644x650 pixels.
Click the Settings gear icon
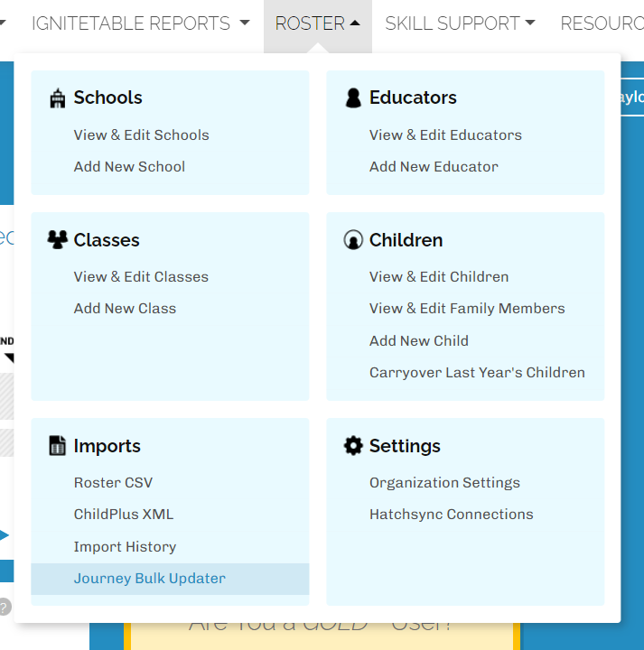353,446
